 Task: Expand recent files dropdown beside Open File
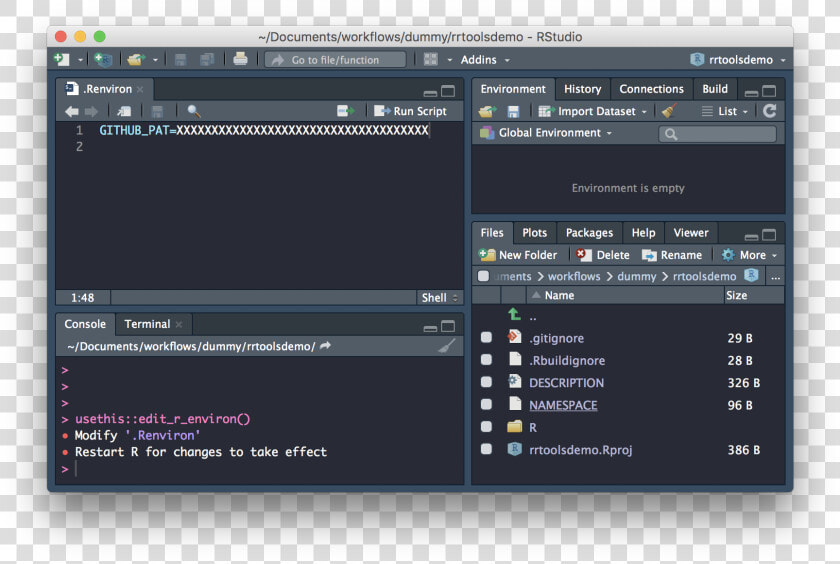click(x=155, y=60)
